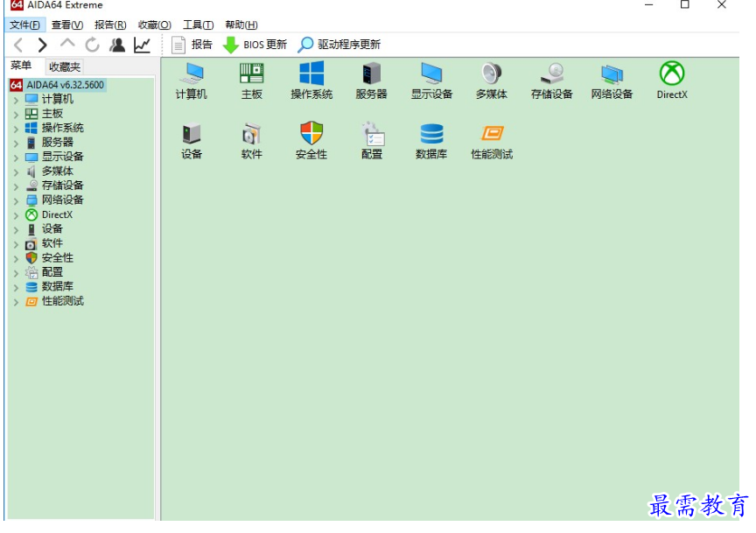Select 安全性 in the left tree
Image resolution: width=756 pixels, height=533 pixels.
point(58,257)
